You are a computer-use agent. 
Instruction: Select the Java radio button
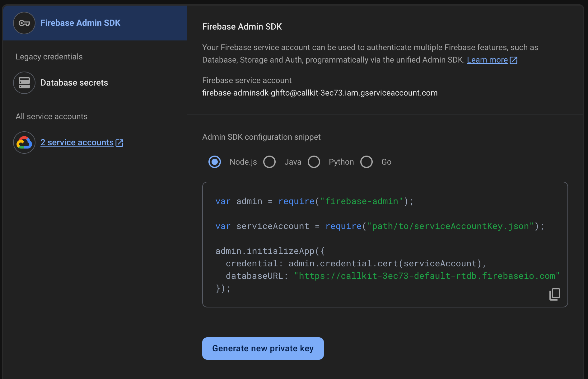269,162
